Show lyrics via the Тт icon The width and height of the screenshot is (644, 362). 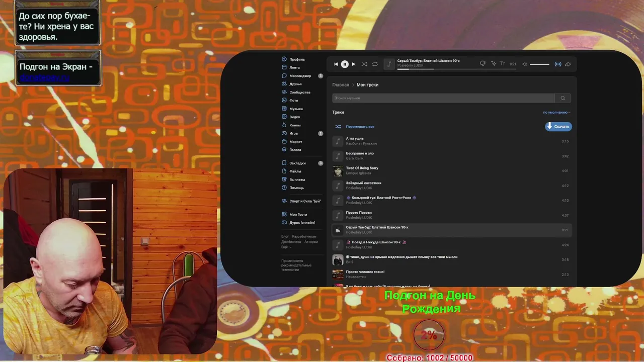503,64
